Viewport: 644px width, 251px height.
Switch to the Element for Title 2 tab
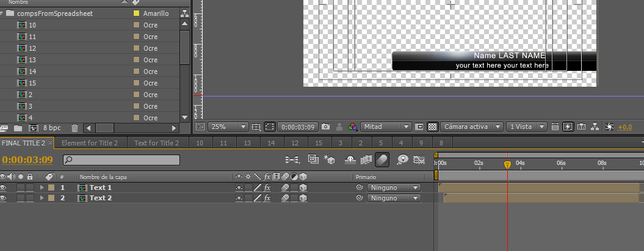coord(90,143)
